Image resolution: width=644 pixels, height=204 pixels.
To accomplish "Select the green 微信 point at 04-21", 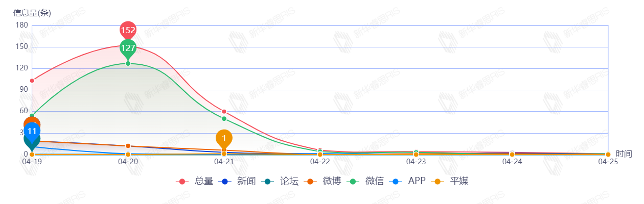I will (x=224, y=119).
